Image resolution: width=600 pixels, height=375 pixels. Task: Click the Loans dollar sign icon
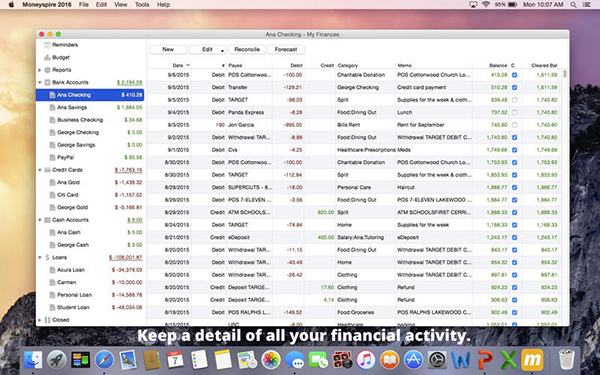tap(47, 258)
